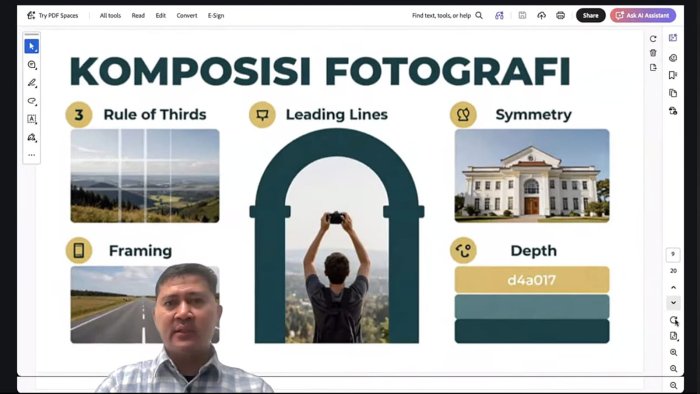This screenshot has width=700, height=394.
Task: Click the Try PDF Spaces home icon
Action: [31, 15]
